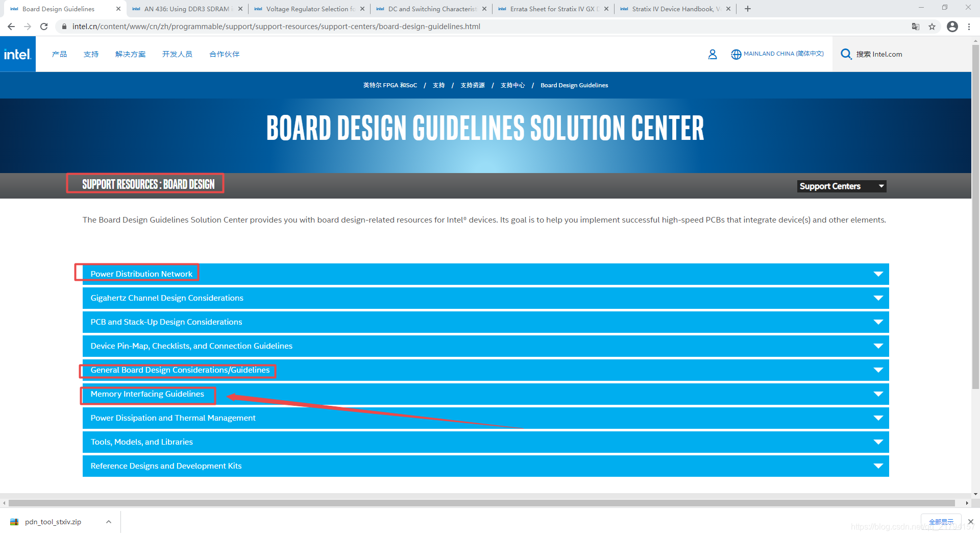Open pdn_tool_stxiv.zip download options arrow

pyautogui.click(x=109, y=522)
